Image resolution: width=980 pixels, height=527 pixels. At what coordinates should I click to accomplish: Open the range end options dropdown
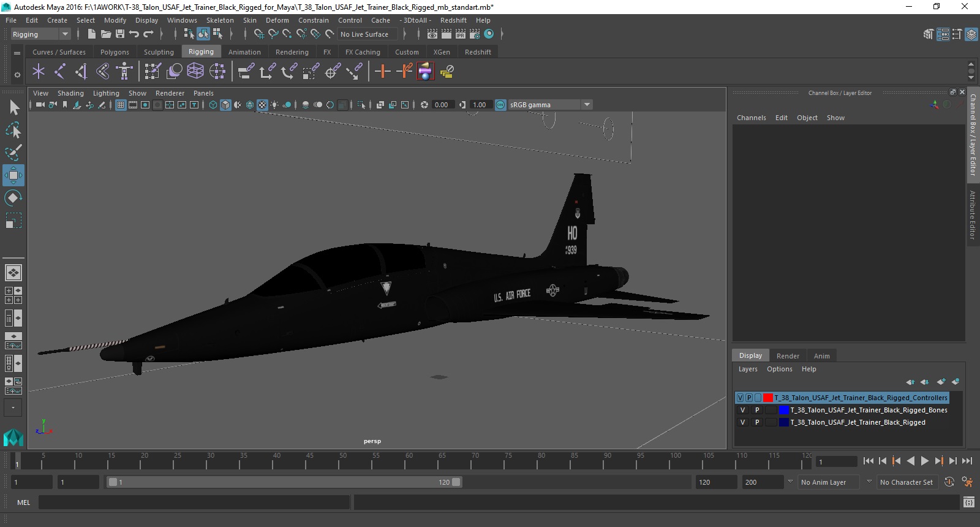(790, 482)
